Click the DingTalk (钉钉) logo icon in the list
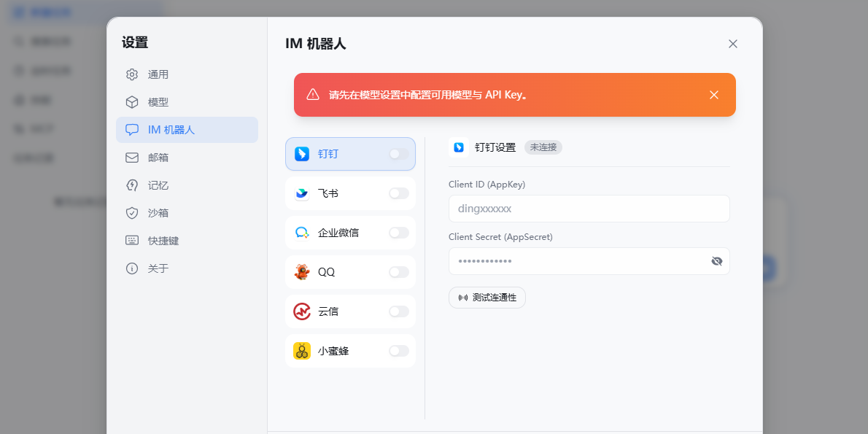 (302, 154)
